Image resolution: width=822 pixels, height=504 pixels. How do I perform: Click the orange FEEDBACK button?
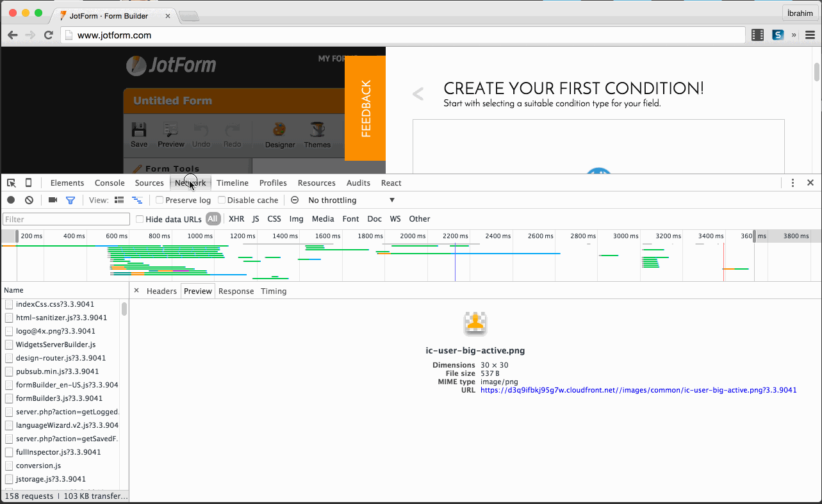(365, 108)
